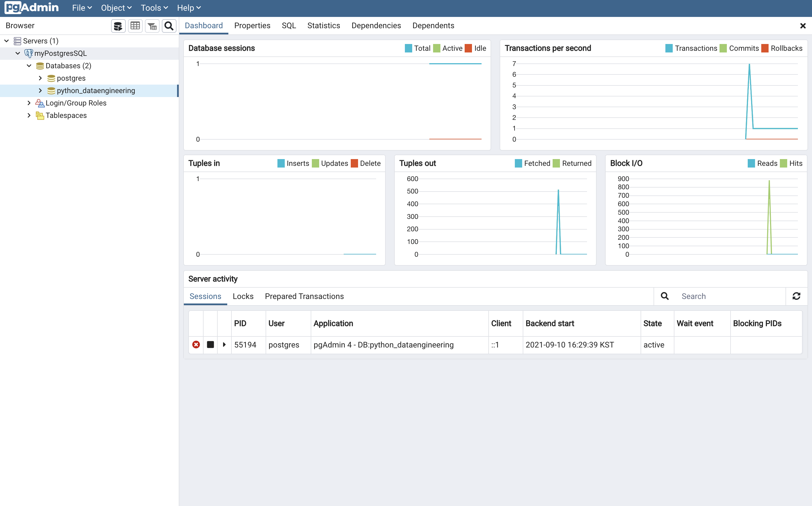Click the Login/Group Roles icon
812x506 pixels.
(40, 103)
